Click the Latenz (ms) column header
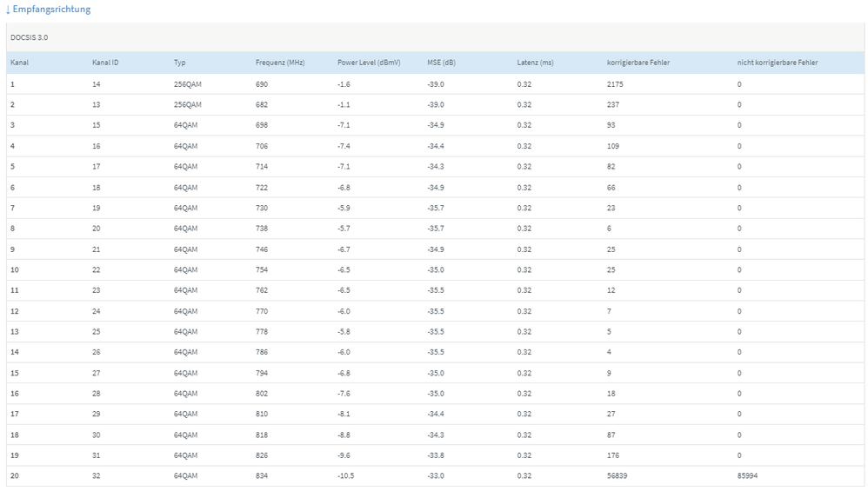This screenshot has height=498, width=868. click(x=535, y=63)
